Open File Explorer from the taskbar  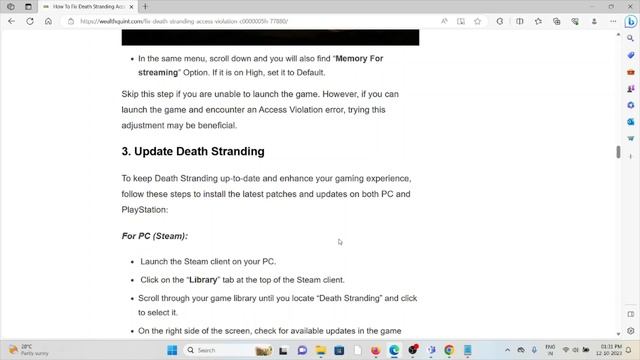pos(321,350)
